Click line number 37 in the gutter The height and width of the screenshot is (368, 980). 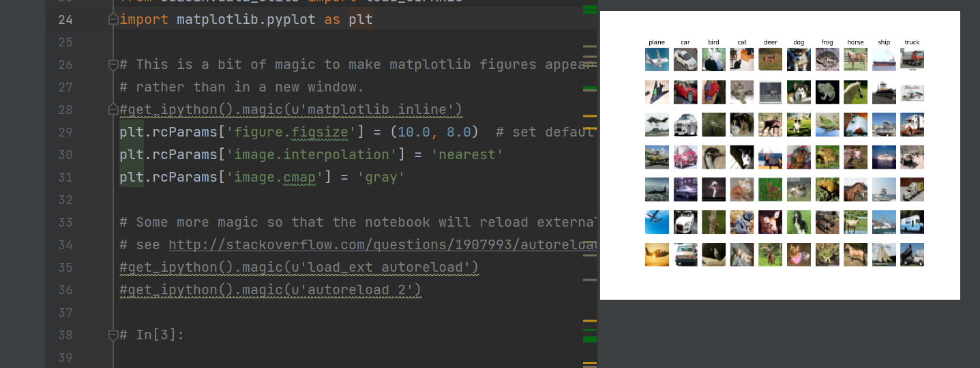pyautogui.click(x=65, y=313)
